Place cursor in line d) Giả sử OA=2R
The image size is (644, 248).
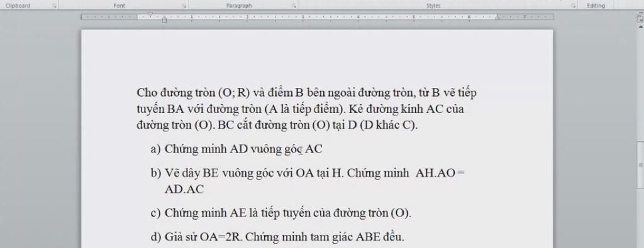click(277, 237)
